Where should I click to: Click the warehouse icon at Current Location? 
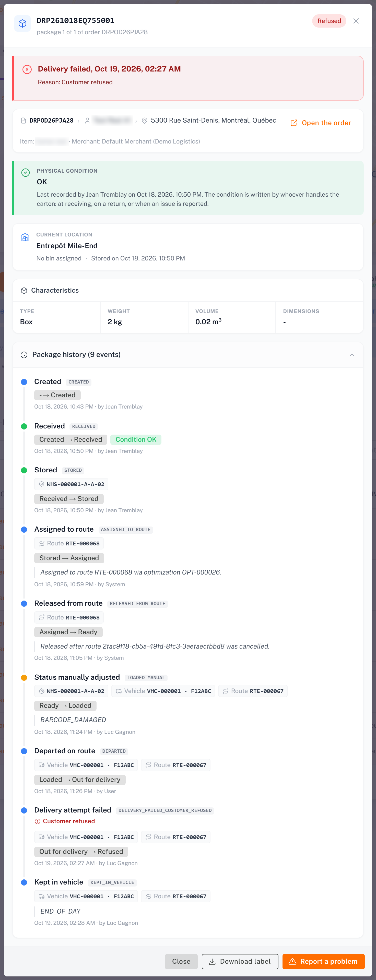tap(25, 238)
